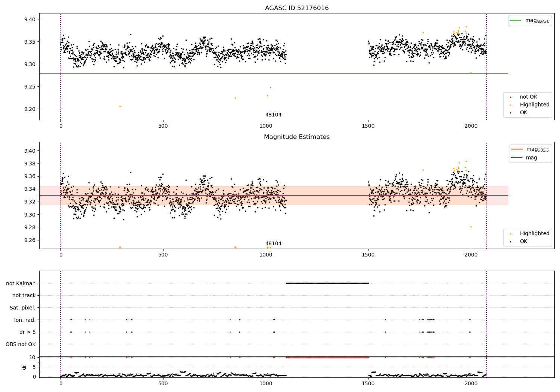Click the "not Kalman" row label
560x392 pixels.
[x=21, y=283]
